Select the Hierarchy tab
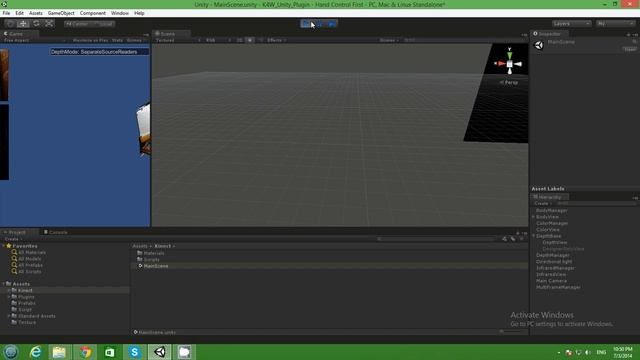This screenshot has height=360, width=640. [549, 197]
